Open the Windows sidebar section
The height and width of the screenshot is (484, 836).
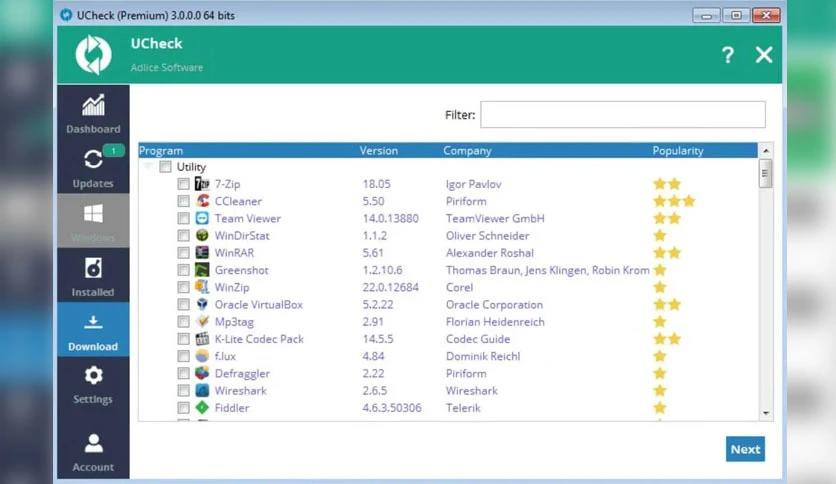(x=93, y=221)
